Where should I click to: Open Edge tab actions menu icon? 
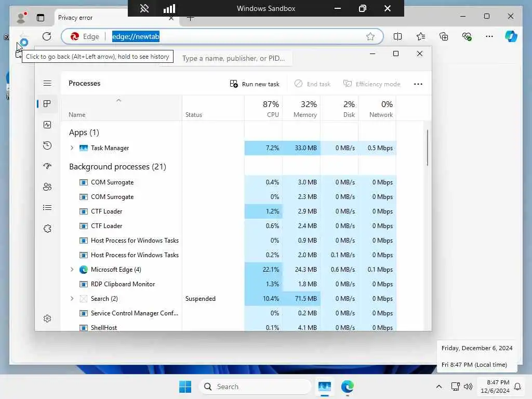(x=41, y=18)
